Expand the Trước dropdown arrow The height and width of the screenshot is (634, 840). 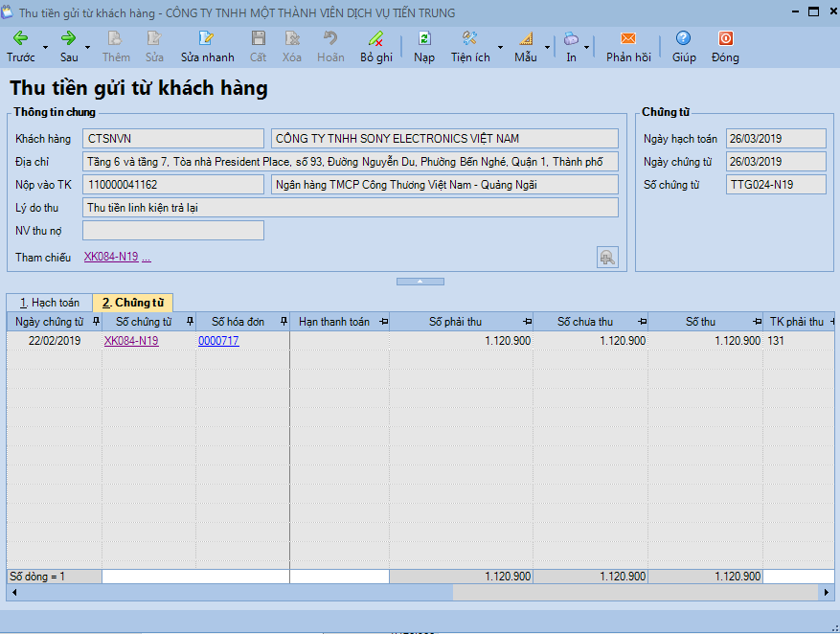pos(46,47)
